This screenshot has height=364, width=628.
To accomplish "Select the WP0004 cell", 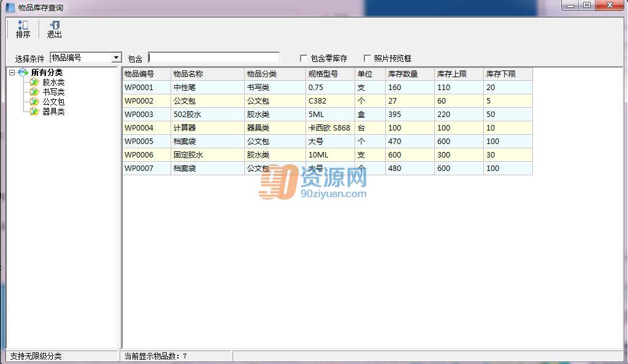I will [147, 128].
